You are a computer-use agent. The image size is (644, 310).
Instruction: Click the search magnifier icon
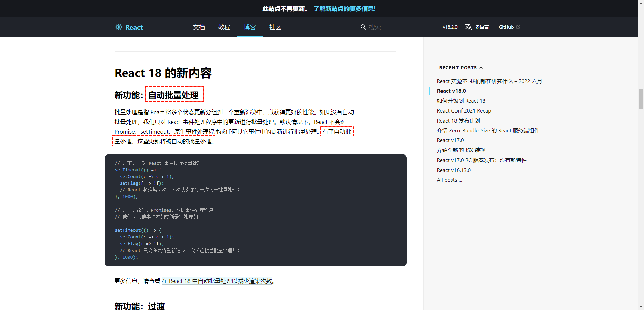tap(363, 27)
